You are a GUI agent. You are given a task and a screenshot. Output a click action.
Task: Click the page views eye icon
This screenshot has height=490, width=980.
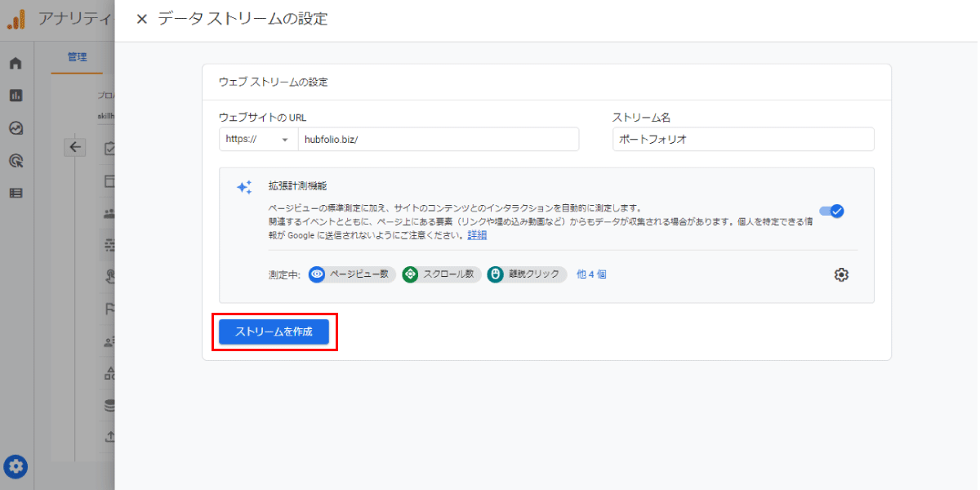pos(317,274)
